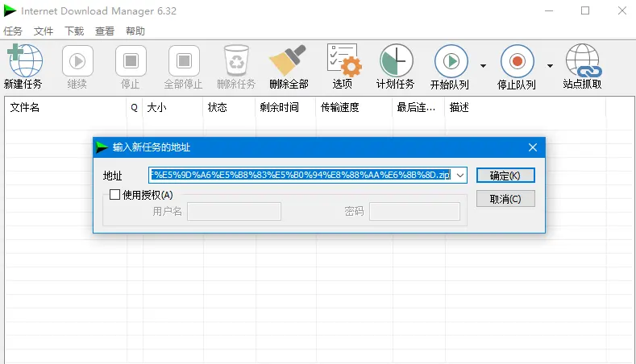
Task: Open the 任务 menu
Action: (13, 31)
